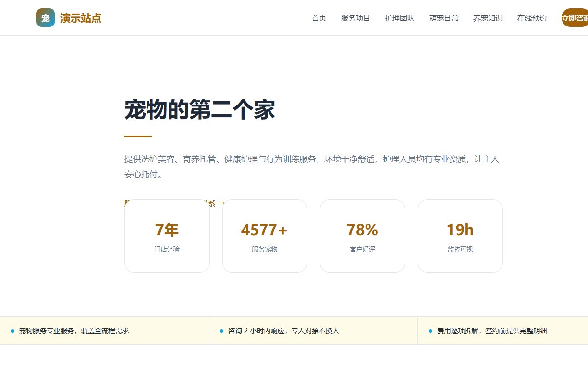The width and height of the screenshot is (588, 368).
Task: Open the 萌宠日常 navigation item
Action: [x=444, y=18]
